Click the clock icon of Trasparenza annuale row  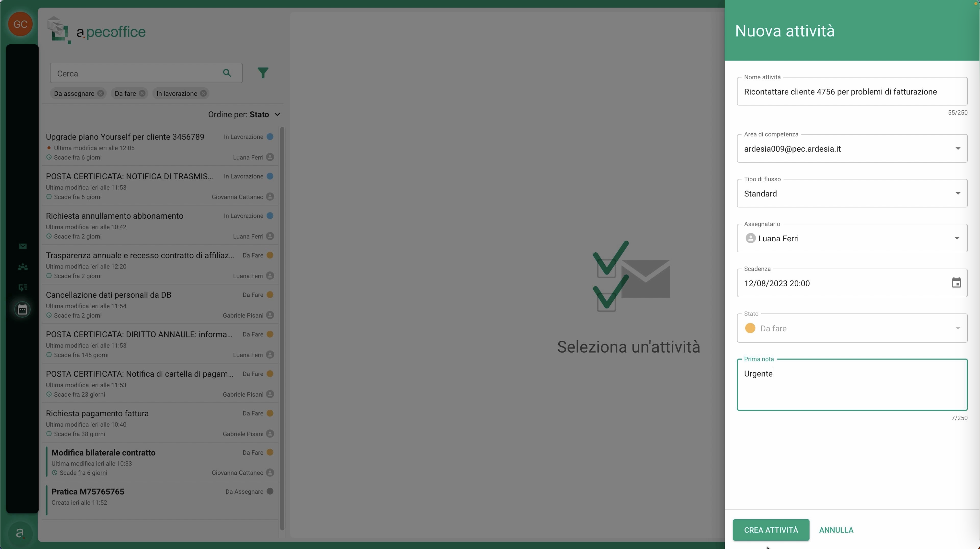tap(49, 276)
